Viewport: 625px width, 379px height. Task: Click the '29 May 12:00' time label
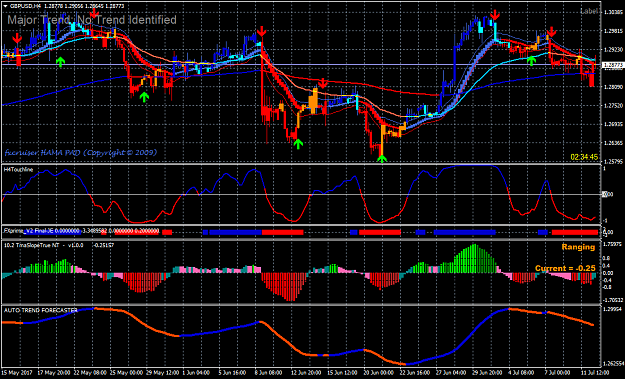click(163, 373)
